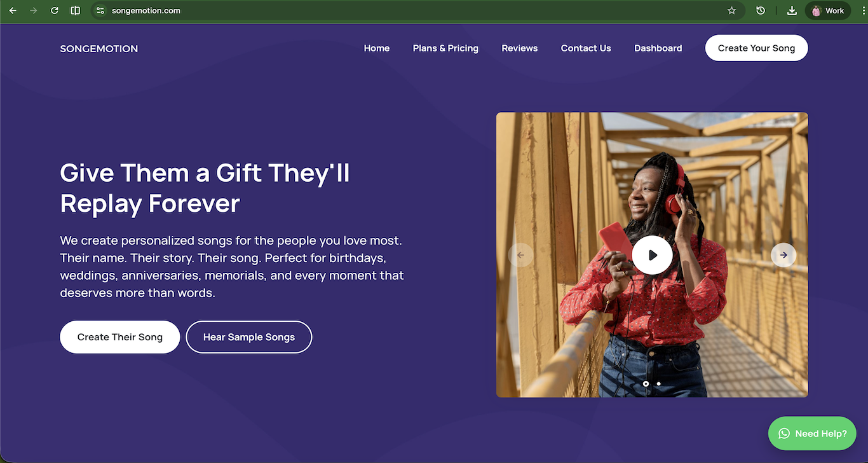The width and height of the screenshot is (868, 463).
Task: Go to the next carousel slide
Action: click(783, 255)
